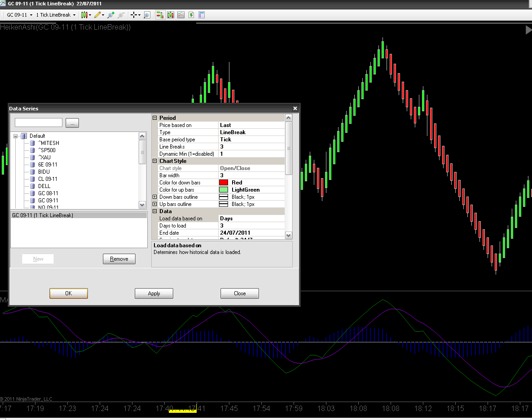The image size is (532, 420).
Task: Click the Line Breaks value 3
Action: 252,147
